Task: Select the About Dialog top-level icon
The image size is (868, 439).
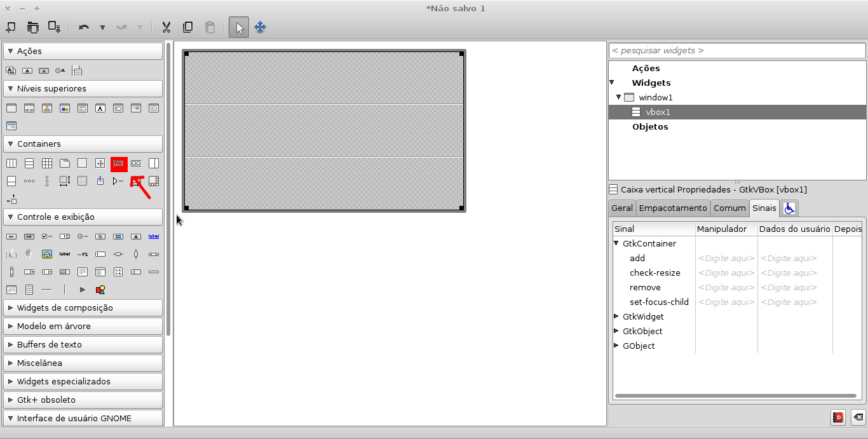Action: click(47, 108)
